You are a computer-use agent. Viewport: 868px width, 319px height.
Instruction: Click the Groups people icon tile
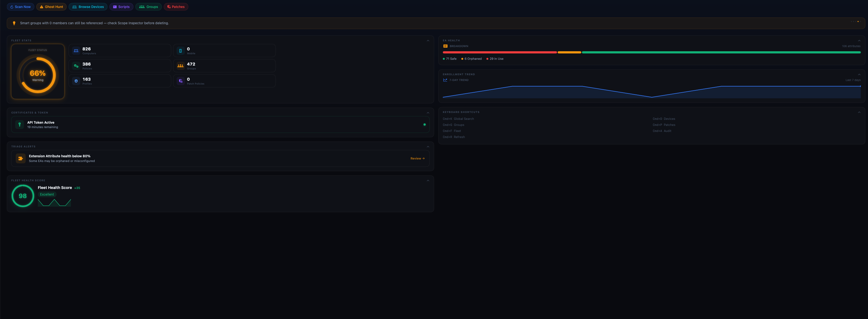click(x=180, y=66)
